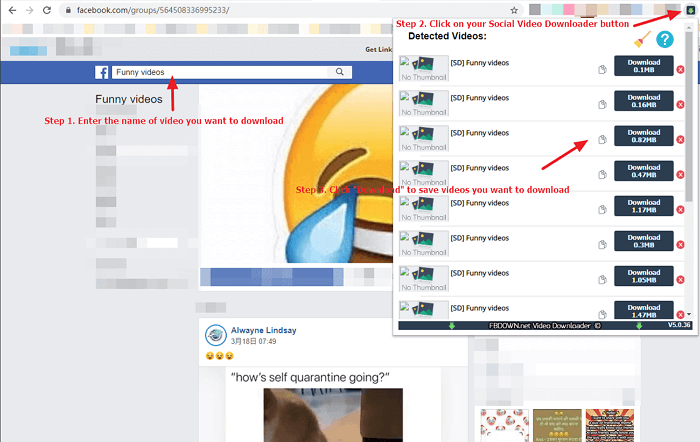Click the Facebook logo icon
The width and height of the screenshot is (700, 442).
point(101,72)
